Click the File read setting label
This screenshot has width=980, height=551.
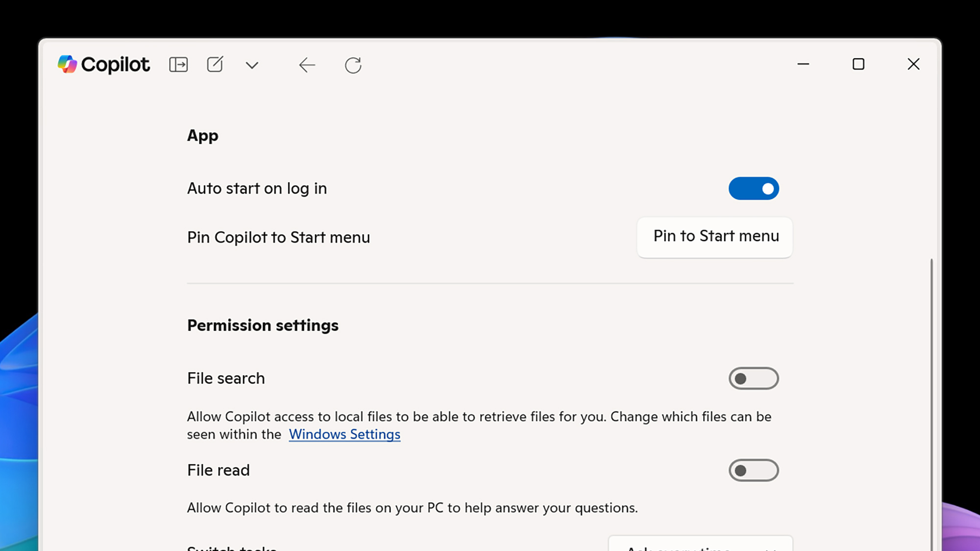point(219,471)
